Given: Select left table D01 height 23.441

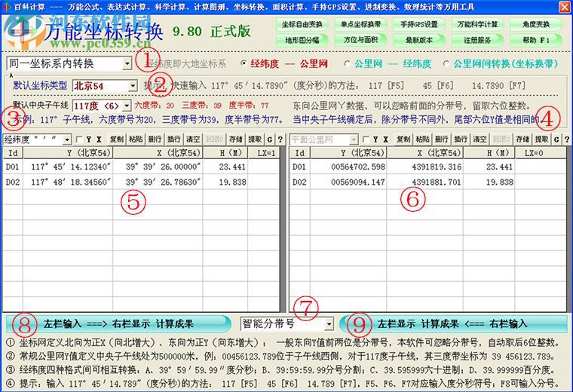Looking at the screenshot, I should 225,167.
